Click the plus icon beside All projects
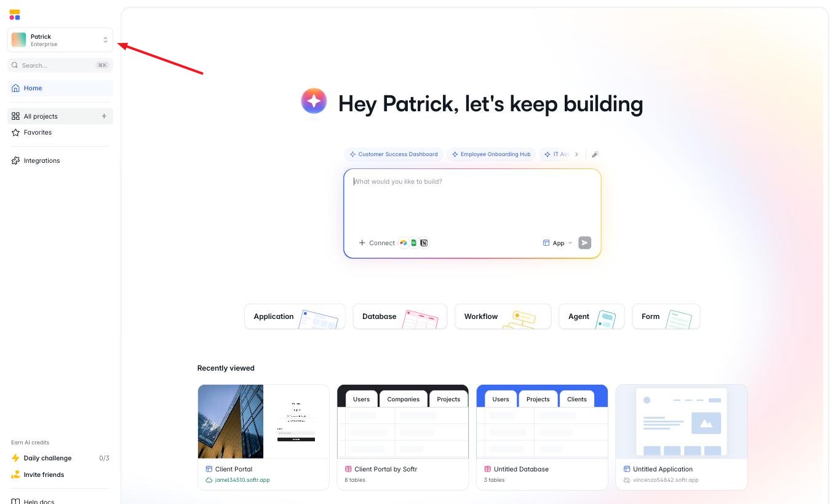The width and height of the screenshot is (836, 504). 104,116
